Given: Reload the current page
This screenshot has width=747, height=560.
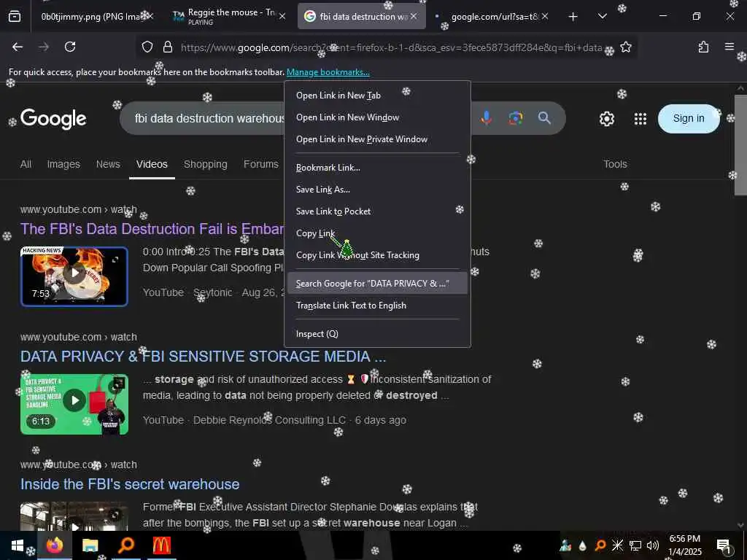Looking at the screenshot, I should pyautogui.click(x=70, y=47).
